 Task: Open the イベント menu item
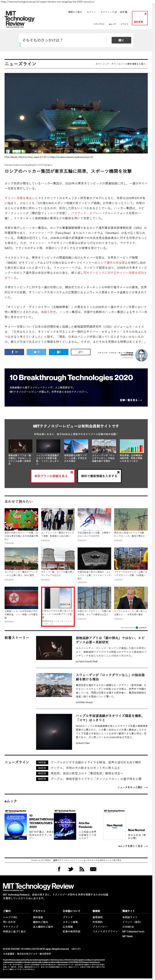point(125,24)
